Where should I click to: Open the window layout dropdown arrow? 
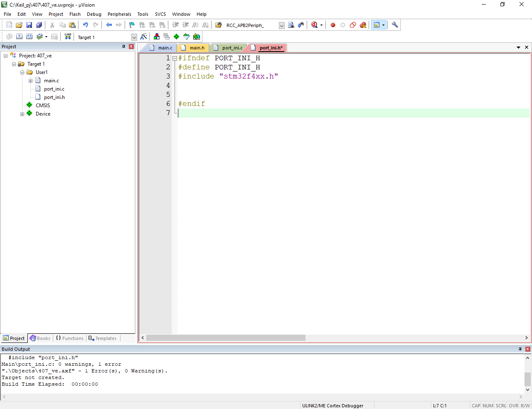(x=383, y=25)
